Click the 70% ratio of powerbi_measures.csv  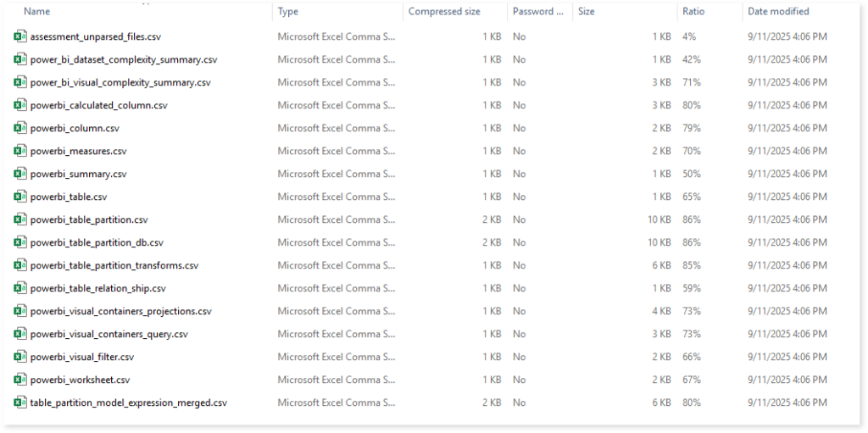point(692,151)
